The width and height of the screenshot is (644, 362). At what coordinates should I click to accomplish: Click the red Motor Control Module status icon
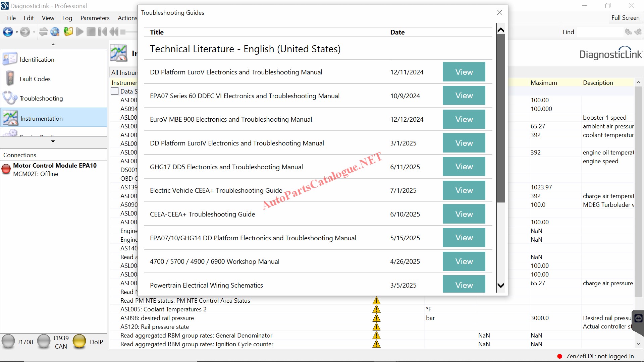click(x=6, y=169)
